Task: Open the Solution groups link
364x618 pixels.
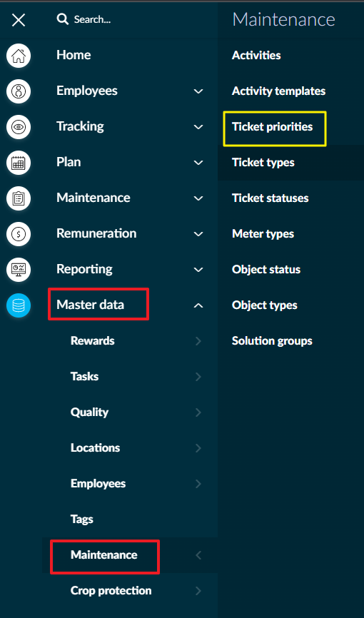Action: click(x=272, y=341)
